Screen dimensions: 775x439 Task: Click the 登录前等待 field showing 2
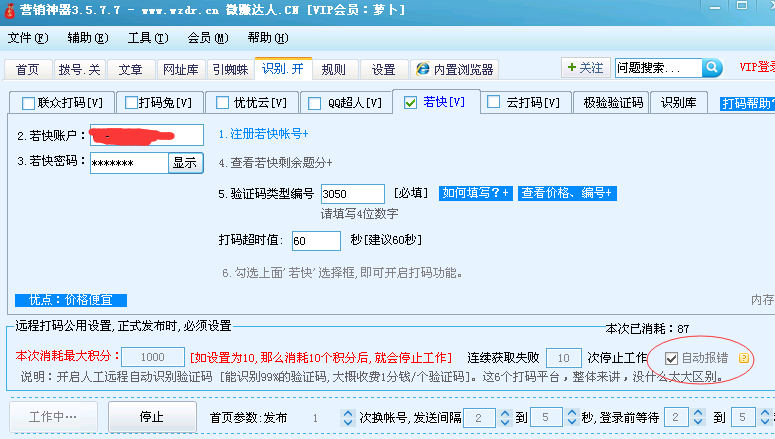click(675, 418)
